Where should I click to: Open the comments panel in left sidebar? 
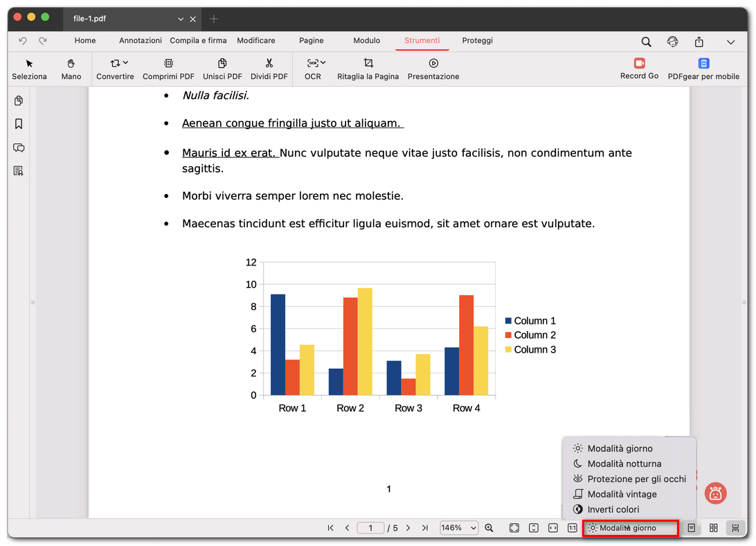click(x=19, y=148)
